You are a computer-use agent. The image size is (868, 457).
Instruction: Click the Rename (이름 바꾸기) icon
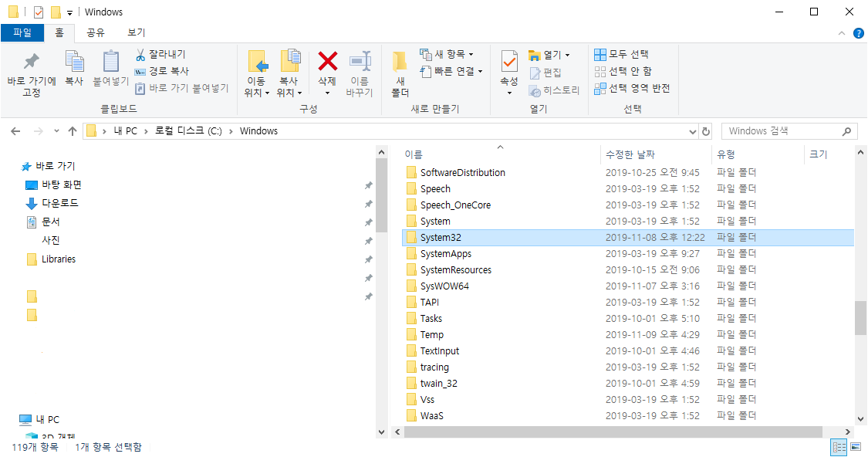[360, 62]
